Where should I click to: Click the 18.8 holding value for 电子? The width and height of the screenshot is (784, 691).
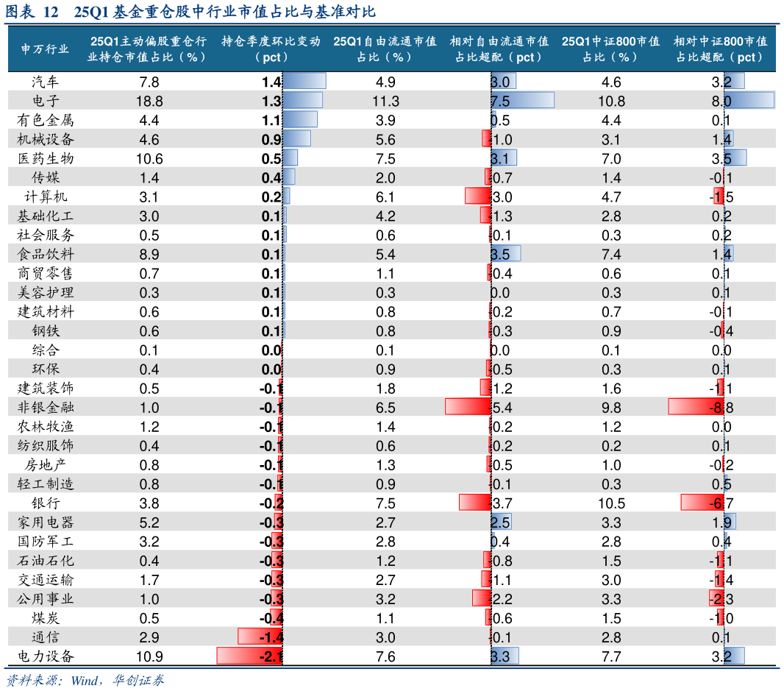pyautogui.click(x=149, y=101)
